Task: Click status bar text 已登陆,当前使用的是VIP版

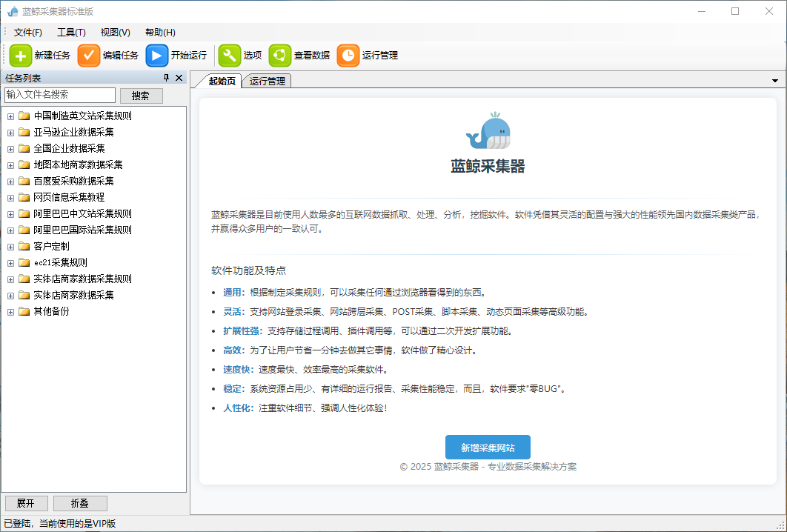Action: pyautogui.click(x=60, y=523)
